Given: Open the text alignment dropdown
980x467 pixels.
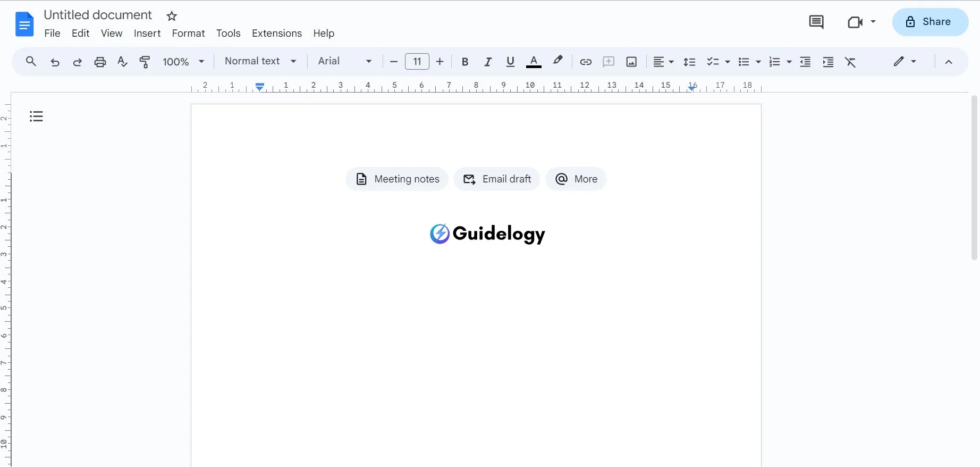Looking at the screenshot, I should tap(663, 62).
